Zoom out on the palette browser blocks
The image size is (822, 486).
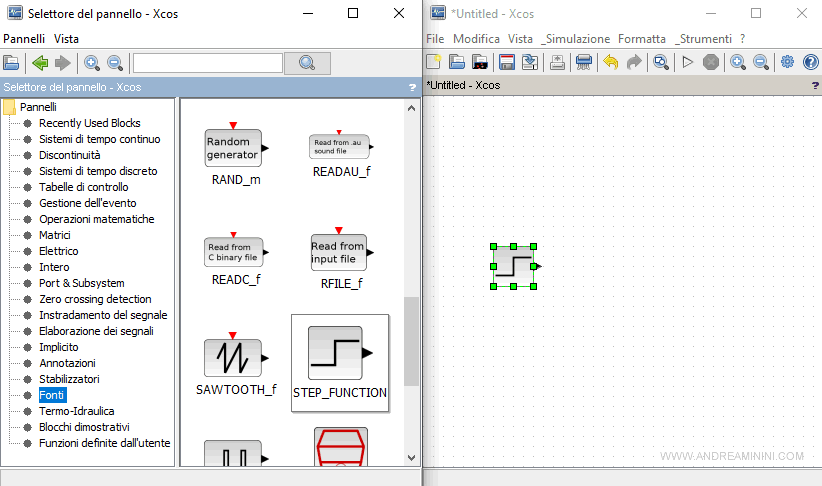[115, 63]
